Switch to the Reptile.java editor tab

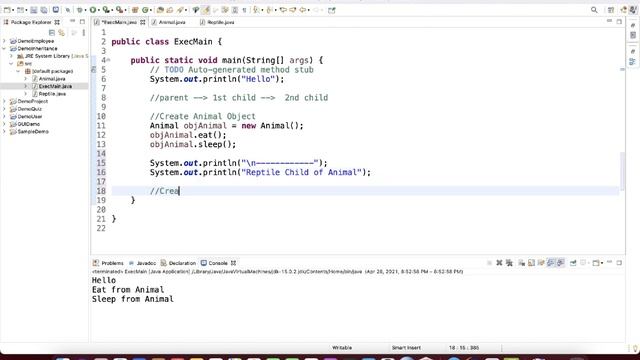click(217, 22)
